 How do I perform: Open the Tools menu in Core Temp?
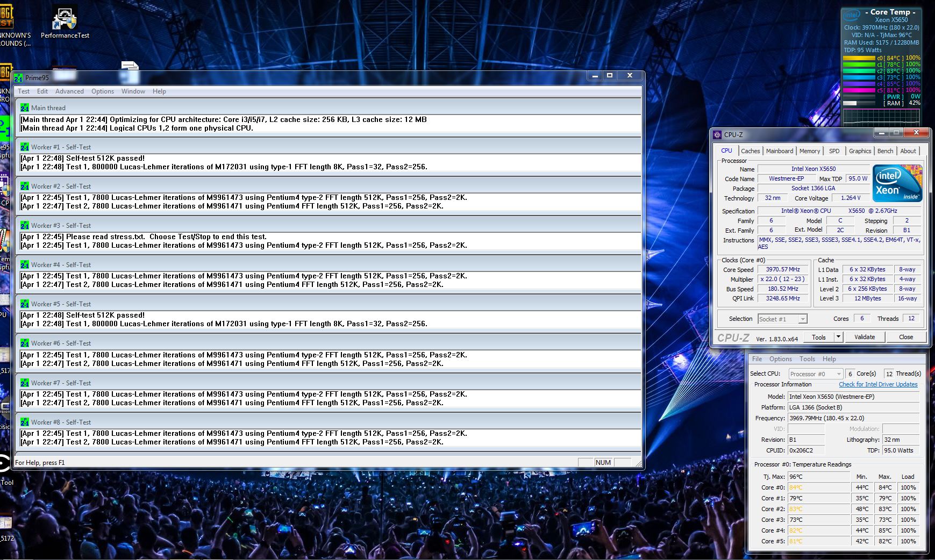point(807,359)
